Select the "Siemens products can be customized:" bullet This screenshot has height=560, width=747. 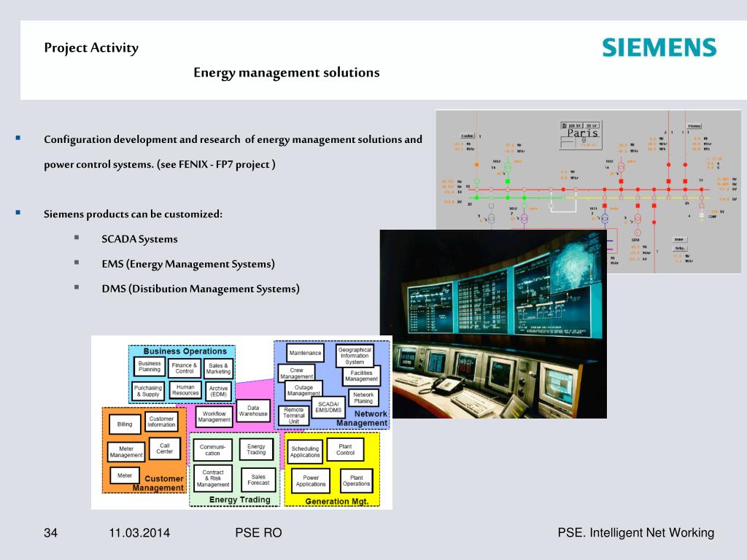click(x=133, y=214)
